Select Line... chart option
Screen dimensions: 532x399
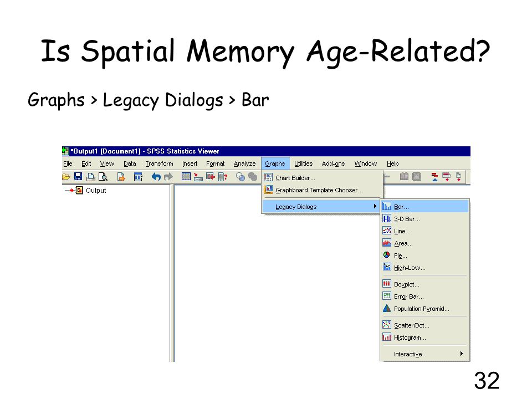(425, 231)
